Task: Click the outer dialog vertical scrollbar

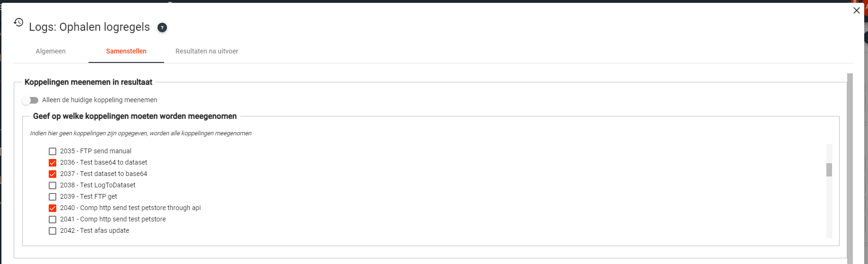Action: point(850,166)
